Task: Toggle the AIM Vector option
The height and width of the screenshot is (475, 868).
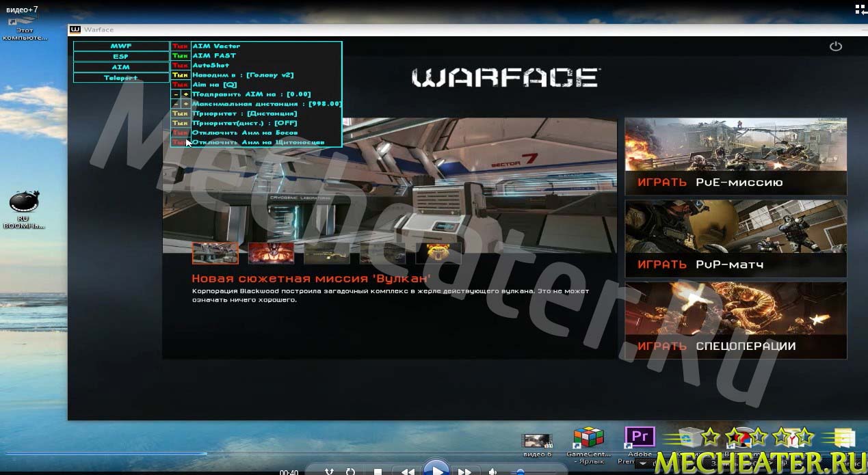Action: pos(181,46)
